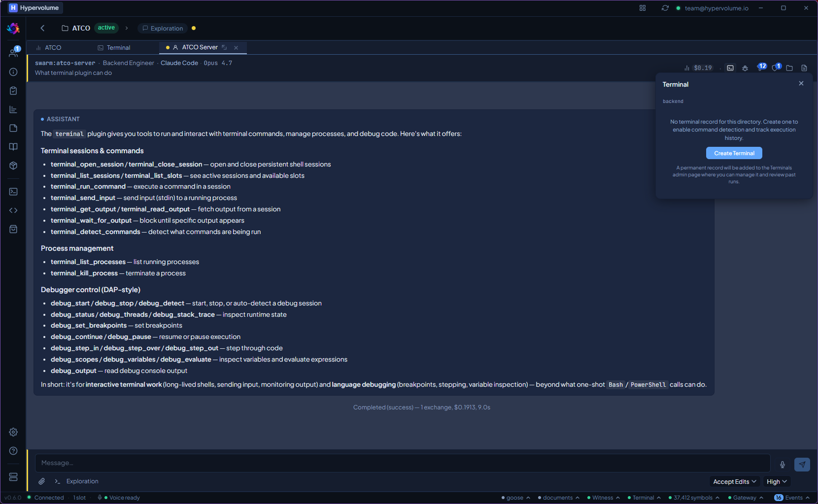This screenshot has height=504, width=818.
Task: Open the icon with badge 12
Action: point(761,67)
